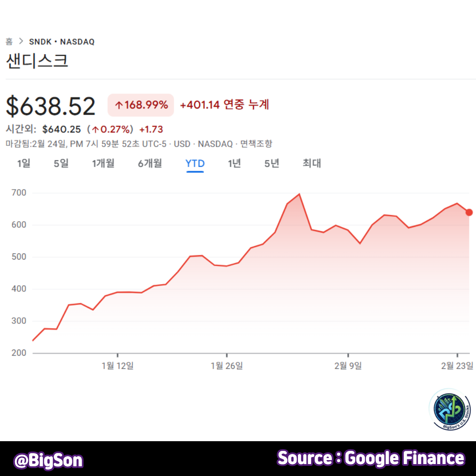Viewport: 476px width, 476px height.
Task: Open the 면책조항 disclaimer link
Action: click(x=257, y=144)
